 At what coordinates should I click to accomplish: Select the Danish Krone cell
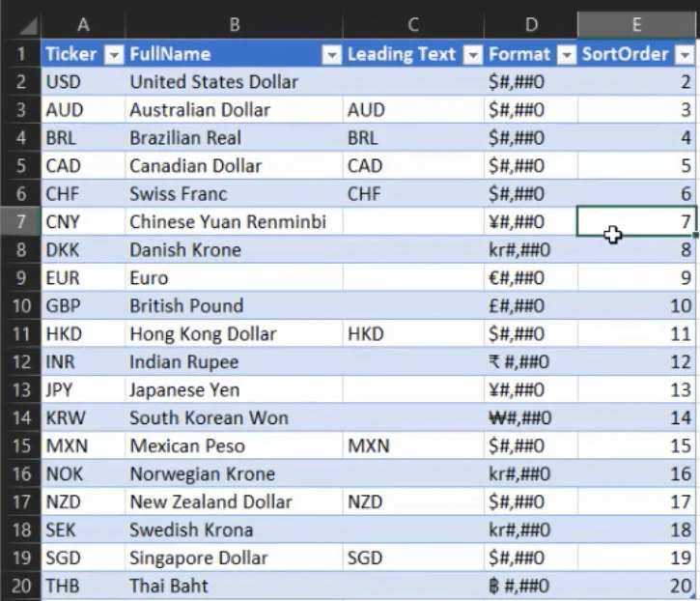coord(235,250)
